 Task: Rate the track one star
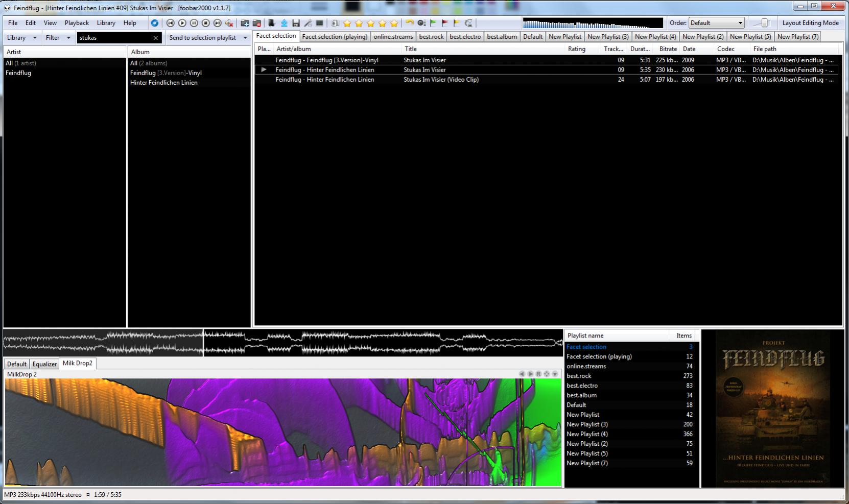tap(347, 23)
